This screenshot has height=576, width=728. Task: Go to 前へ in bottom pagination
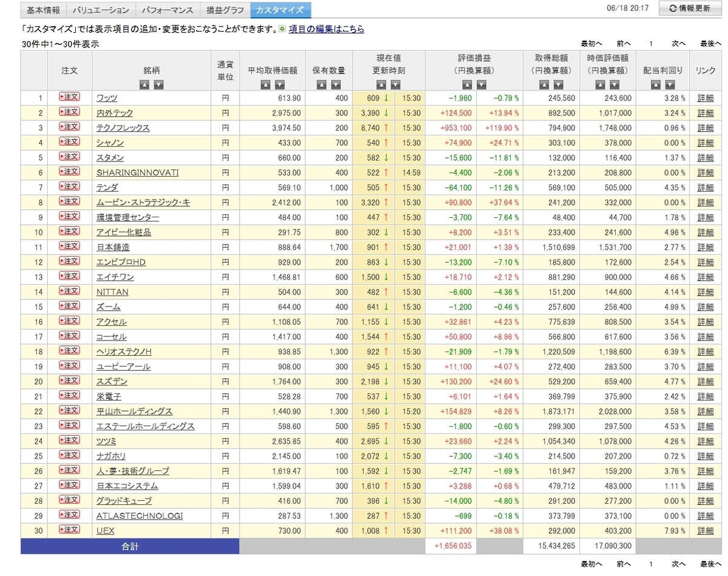coord(624,564)
